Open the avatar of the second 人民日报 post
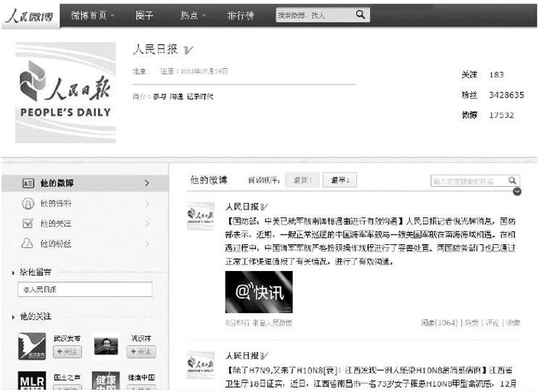The width and height of the screenshot is (544, 392). pos(201,365)
